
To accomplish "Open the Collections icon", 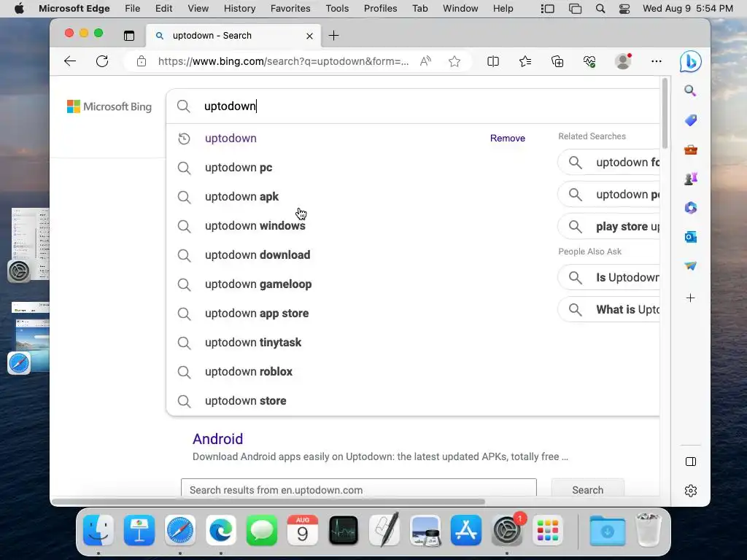I will (557, 61).
